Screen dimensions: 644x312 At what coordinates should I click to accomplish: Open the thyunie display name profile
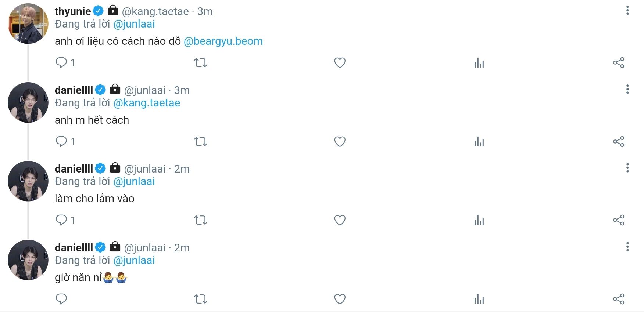(73, 11)
